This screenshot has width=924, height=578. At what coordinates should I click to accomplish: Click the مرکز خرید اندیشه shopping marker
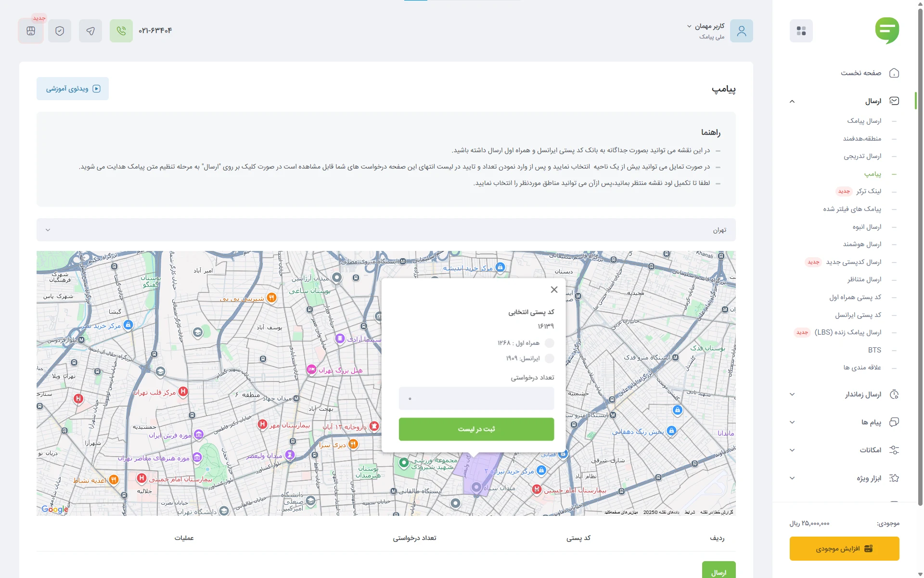(x=500, y=267)
